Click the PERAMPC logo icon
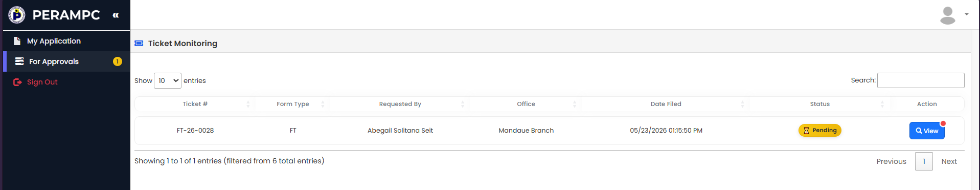This screenshot has height=190, width=980. tap(17, 15)
